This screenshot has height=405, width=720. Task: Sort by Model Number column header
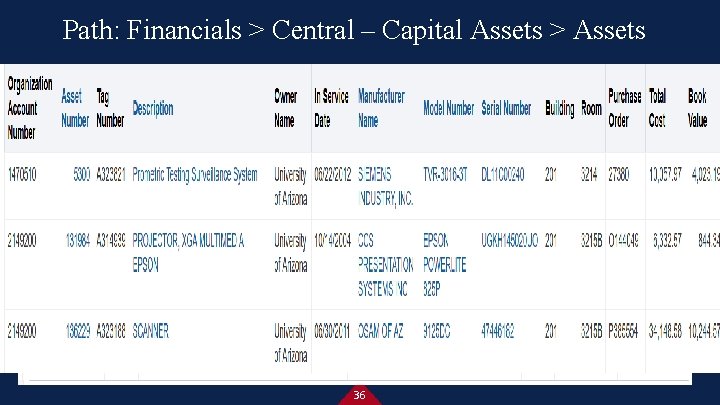[448, 108]
